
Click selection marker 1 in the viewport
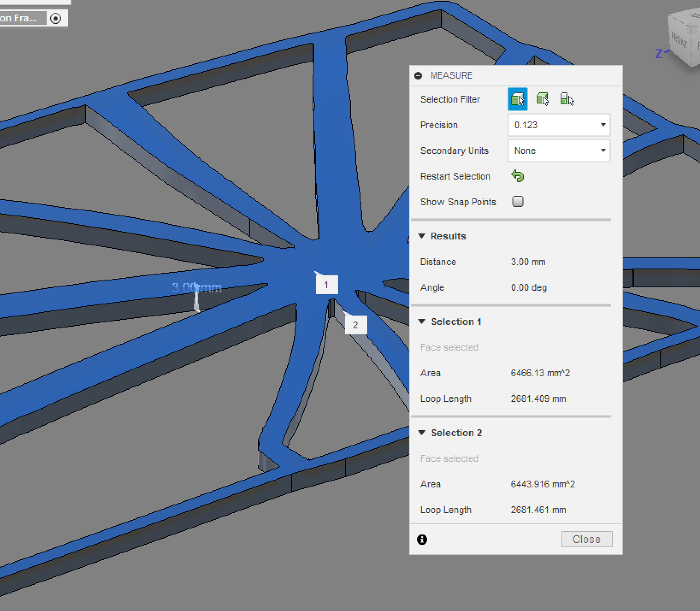pyautogui.click(x=327, y=284)
